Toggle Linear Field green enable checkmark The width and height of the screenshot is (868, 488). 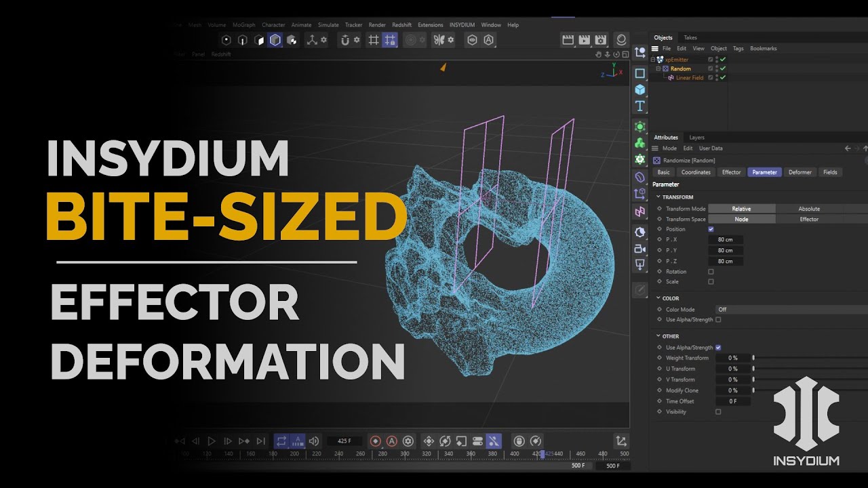[723, 77]
